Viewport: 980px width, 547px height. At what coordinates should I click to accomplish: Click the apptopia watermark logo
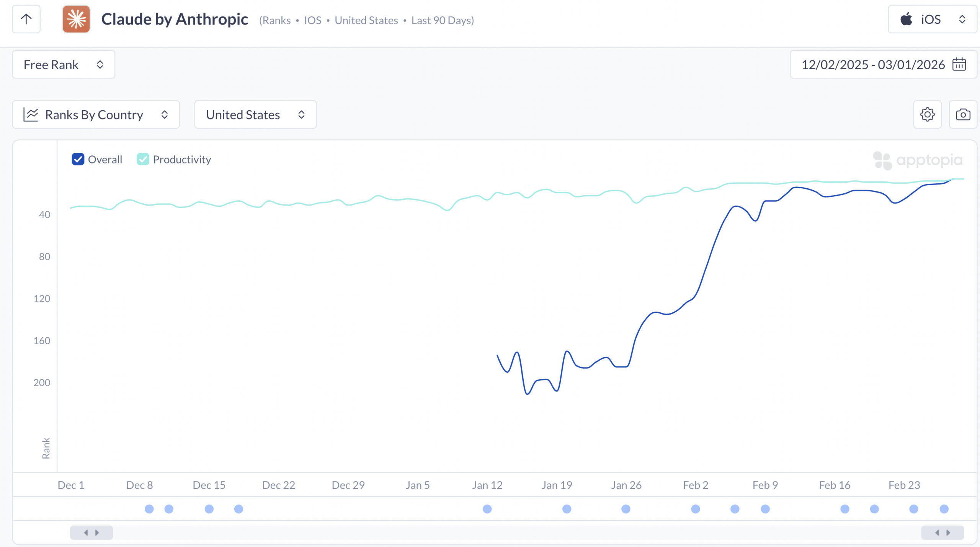918,160
